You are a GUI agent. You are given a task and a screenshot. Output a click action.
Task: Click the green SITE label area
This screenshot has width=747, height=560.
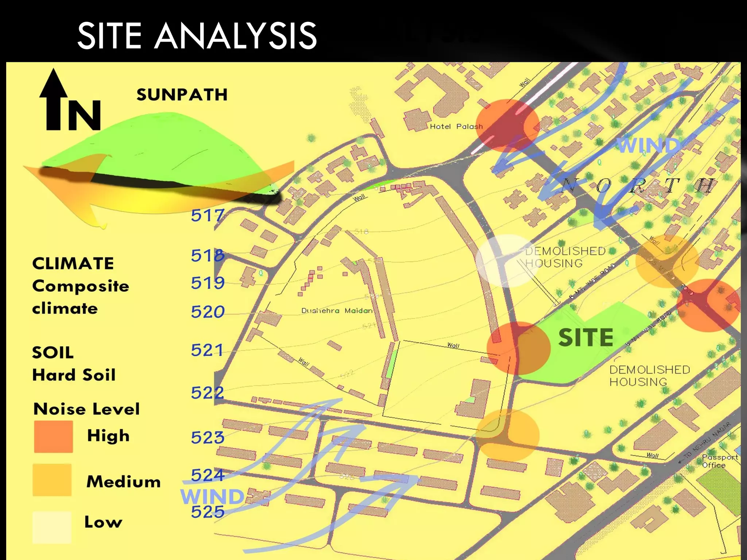pos(586,338)
